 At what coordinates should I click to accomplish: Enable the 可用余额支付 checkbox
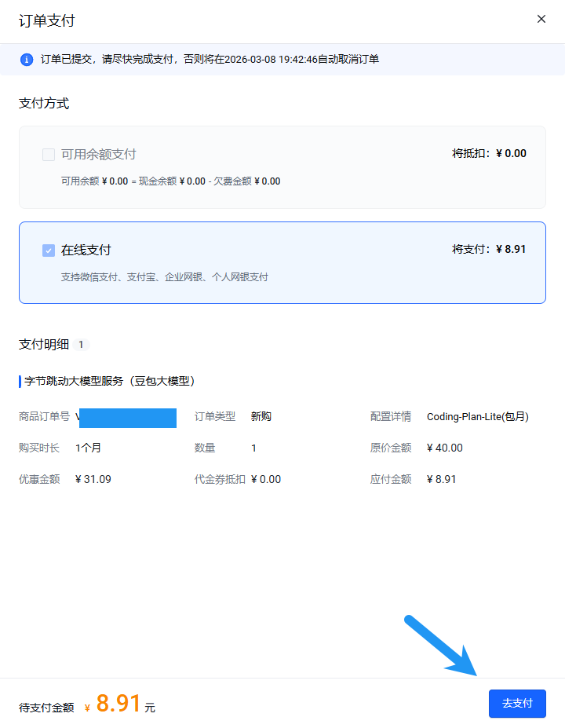pos(49,155)
